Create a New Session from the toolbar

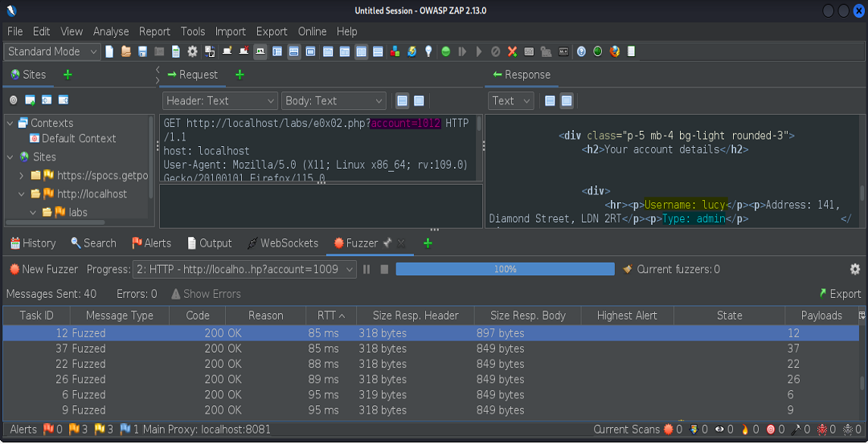coord(109,52)
